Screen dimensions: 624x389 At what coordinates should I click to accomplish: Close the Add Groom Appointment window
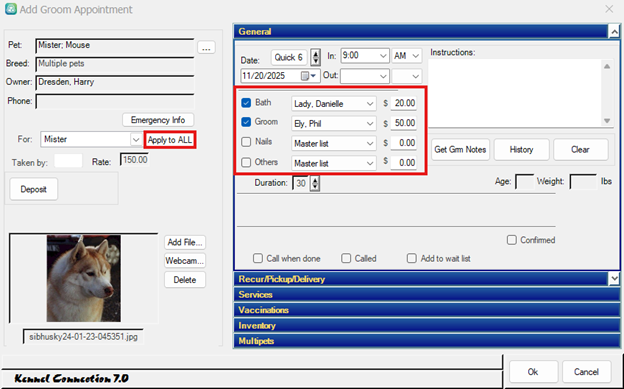(609, 9)
